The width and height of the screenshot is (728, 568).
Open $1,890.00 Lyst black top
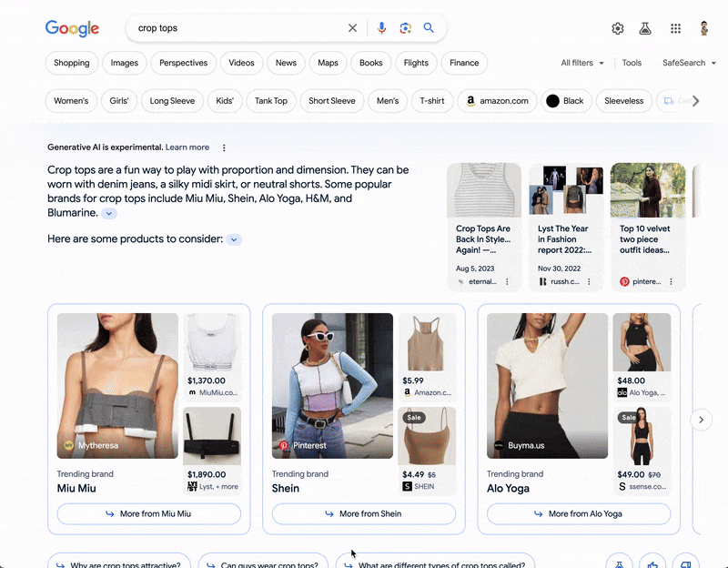coord(212,450)
